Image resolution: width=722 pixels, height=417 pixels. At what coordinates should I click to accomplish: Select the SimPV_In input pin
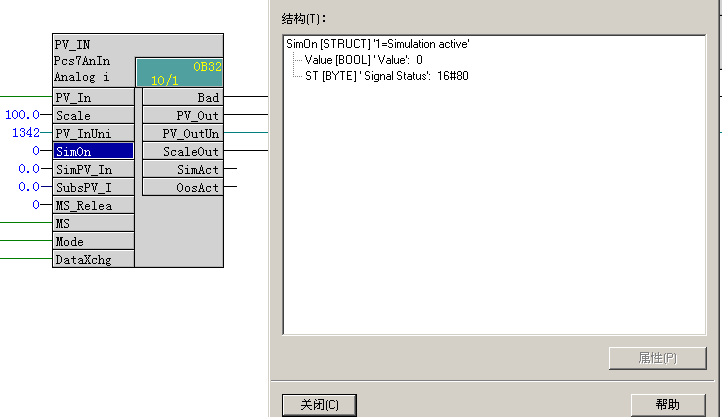[x=92, y=169]
